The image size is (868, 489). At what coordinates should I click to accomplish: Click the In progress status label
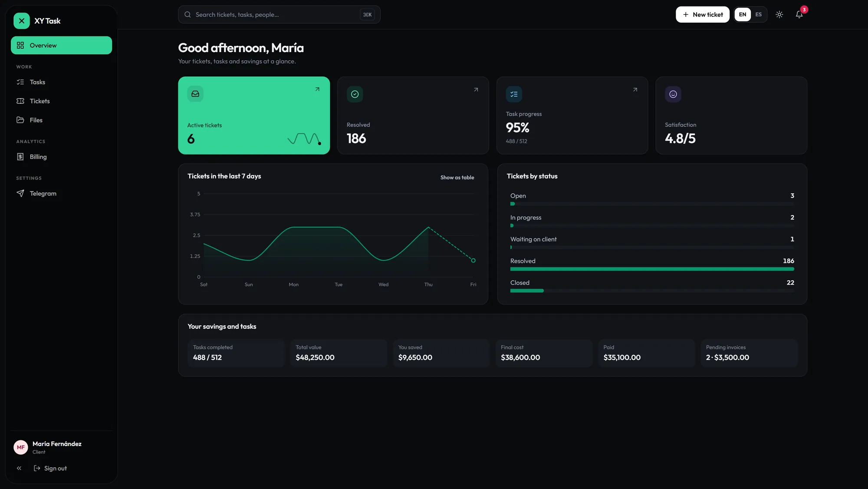pos(526,218)
